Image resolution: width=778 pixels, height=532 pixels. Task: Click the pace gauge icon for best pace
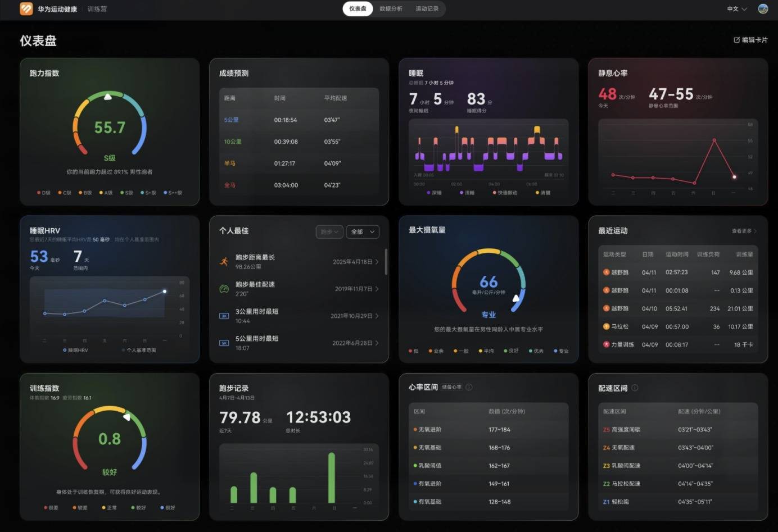(224, 289)
